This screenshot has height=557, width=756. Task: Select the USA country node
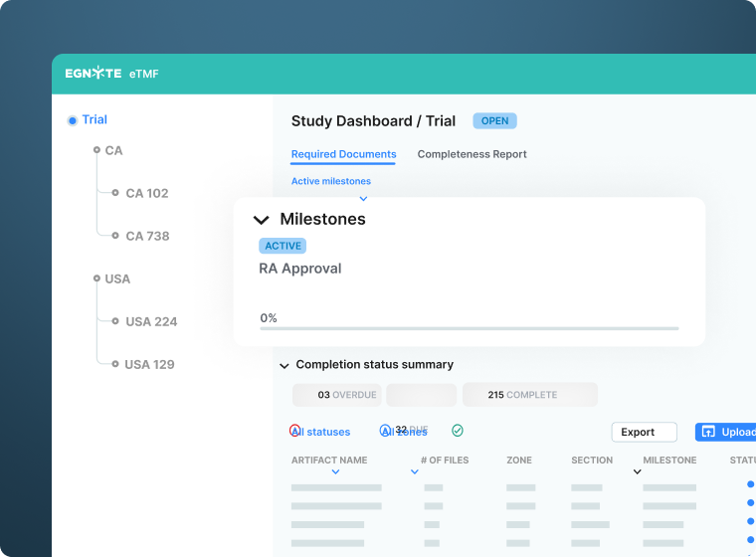tap(116, 278)
